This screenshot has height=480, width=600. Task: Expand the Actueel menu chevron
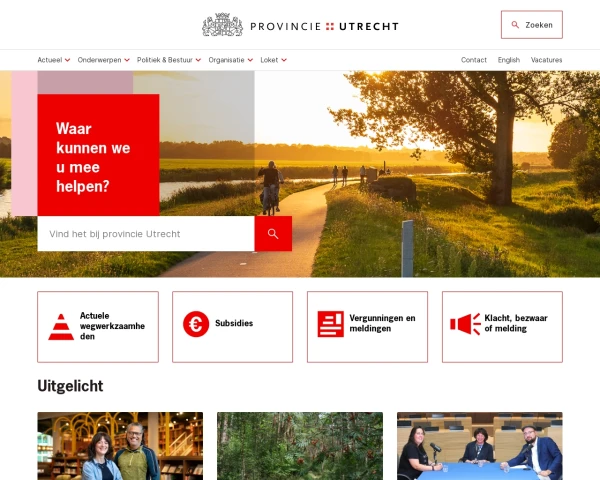(x=67, y=60)
